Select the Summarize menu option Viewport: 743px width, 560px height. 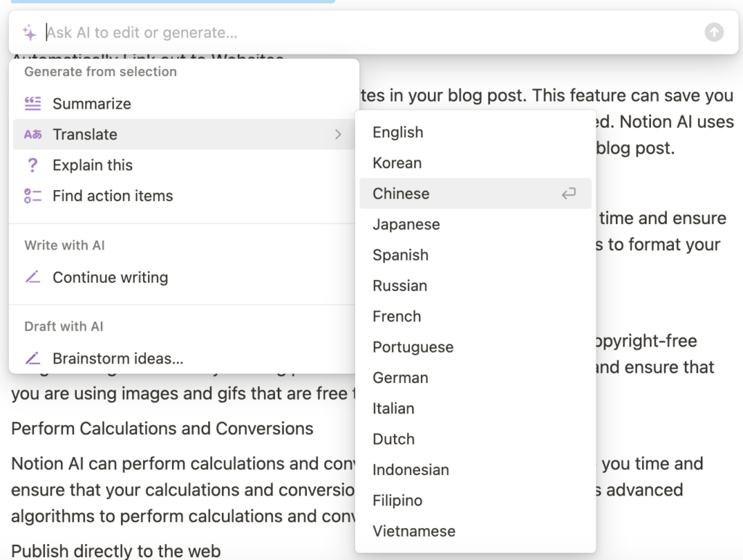click(92, 104)
